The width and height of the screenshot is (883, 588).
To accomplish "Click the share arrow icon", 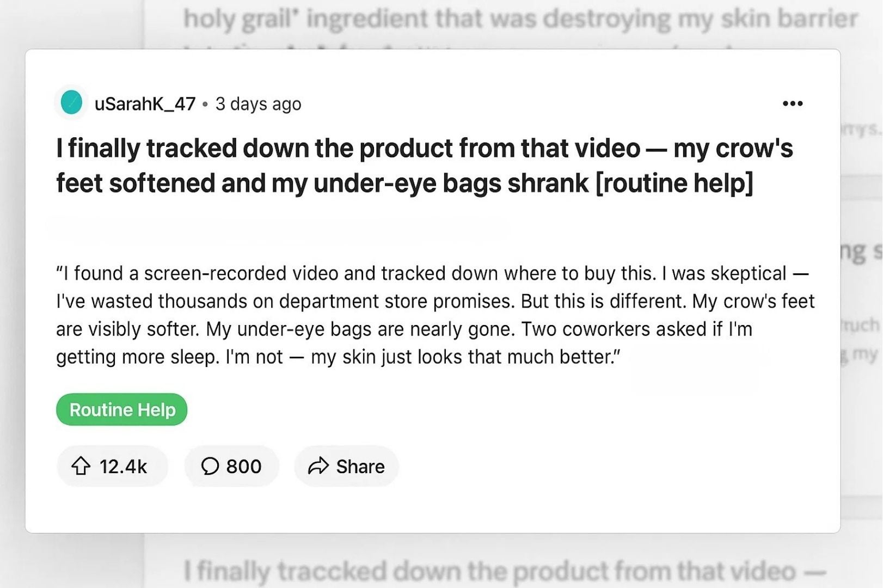I will 318,466.
